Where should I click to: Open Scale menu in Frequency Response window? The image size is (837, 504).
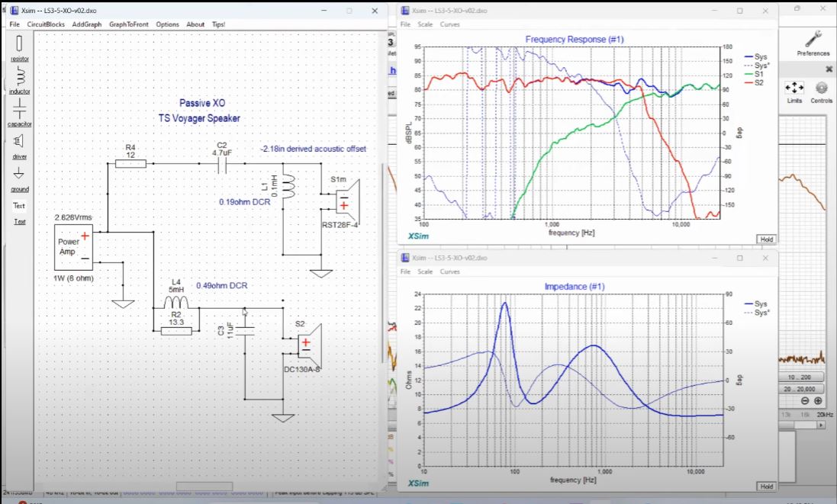426,24
